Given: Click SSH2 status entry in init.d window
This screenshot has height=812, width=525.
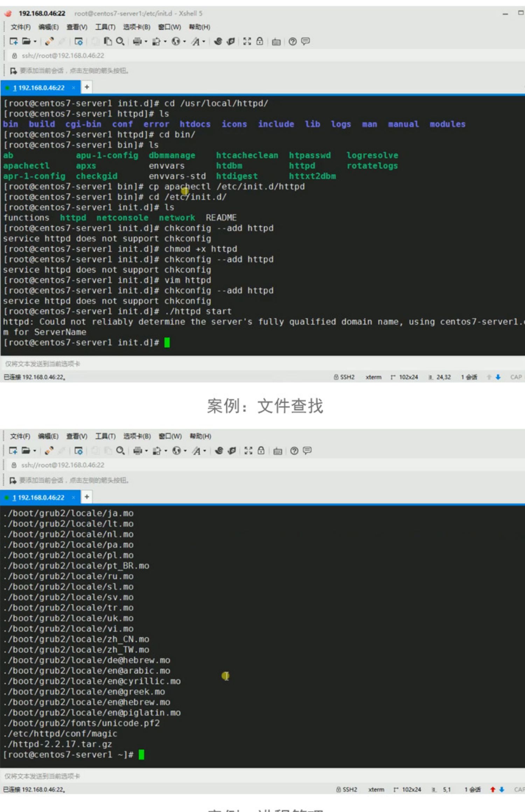Looking at the screenshot, I should point(344,377).
